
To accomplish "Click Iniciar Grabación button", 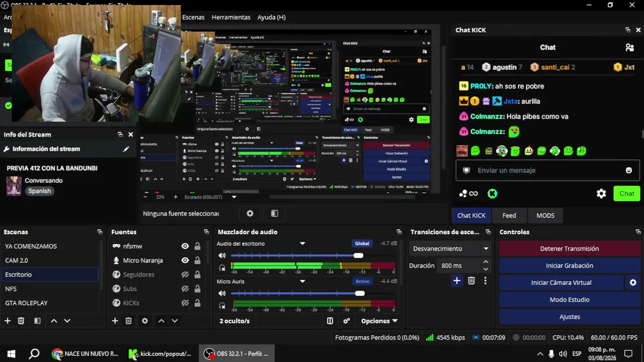I will pyautogui.click(x=570, y=265).
